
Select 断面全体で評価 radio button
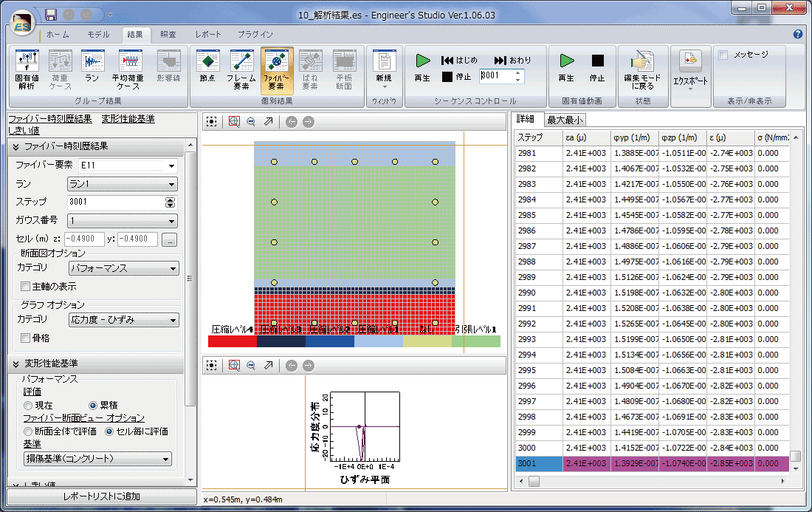[29, 431]
